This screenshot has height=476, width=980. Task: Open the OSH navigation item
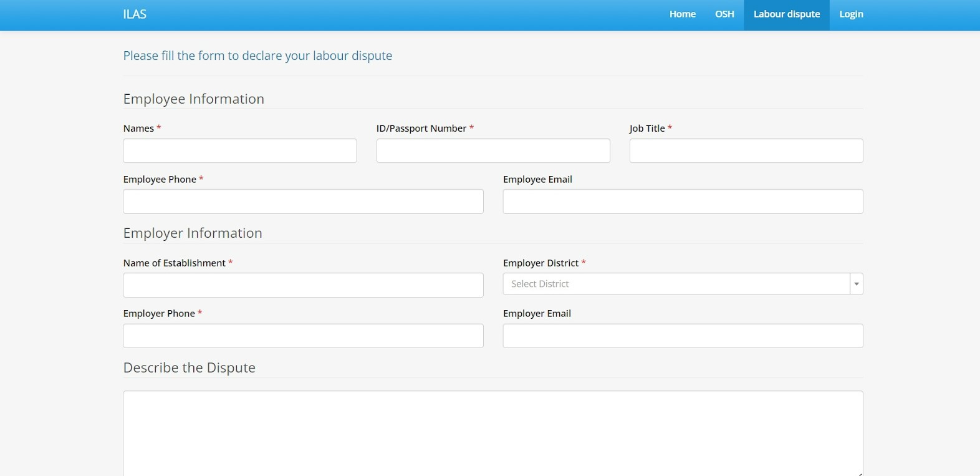click(724, 14)
